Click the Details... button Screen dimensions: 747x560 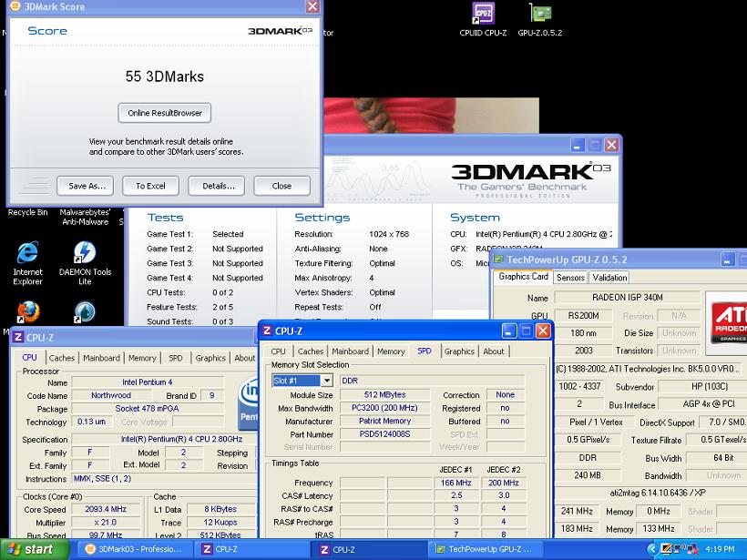click(x=216, y=186)
